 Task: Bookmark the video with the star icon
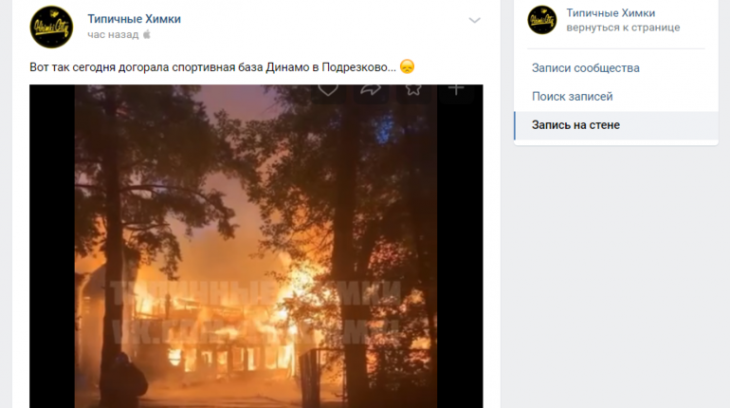pyautogui.click(x=413, y=90)
